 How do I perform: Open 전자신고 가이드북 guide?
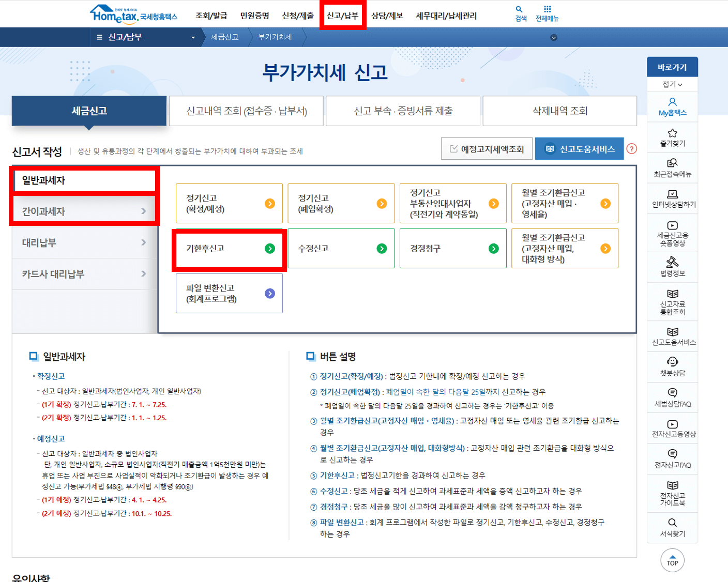[672, 493]
